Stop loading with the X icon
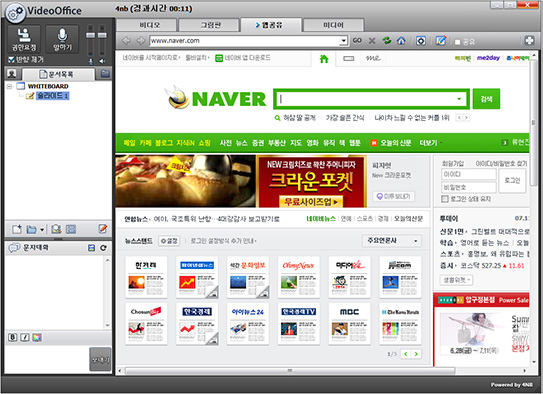 coord(372,41)
